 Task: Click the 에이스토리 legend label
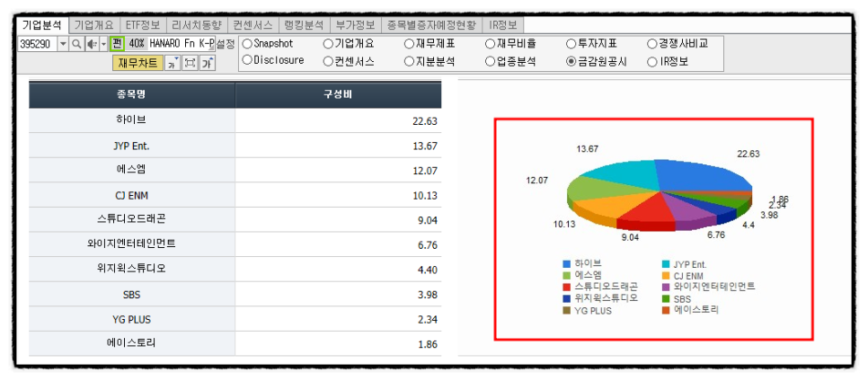[697, 310]
